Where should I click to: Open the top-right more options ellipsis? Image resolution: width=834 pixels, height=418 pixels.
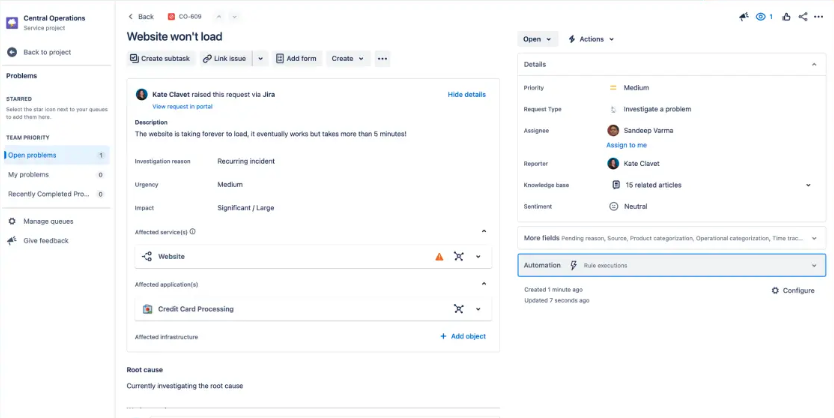pos(820,17)
